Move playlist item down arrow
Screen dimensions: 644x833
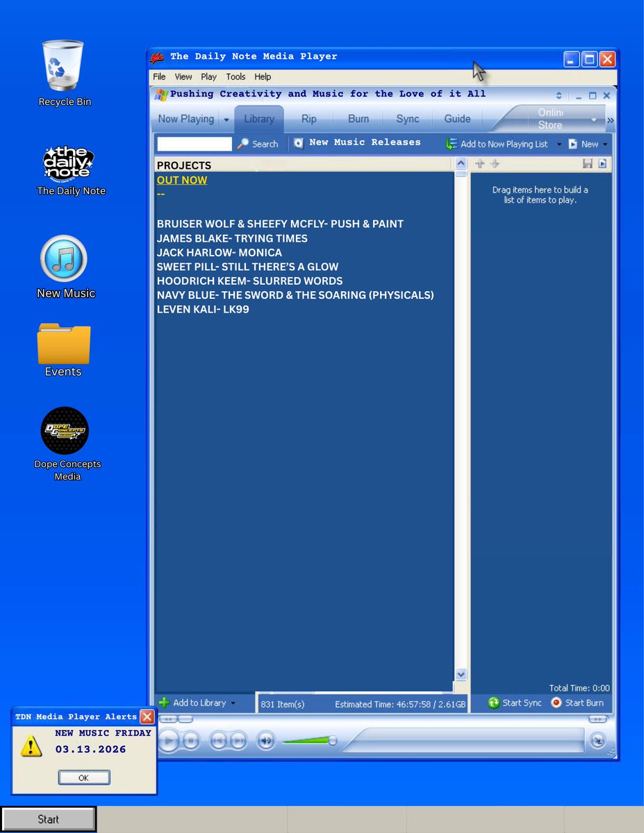[495, 164]
